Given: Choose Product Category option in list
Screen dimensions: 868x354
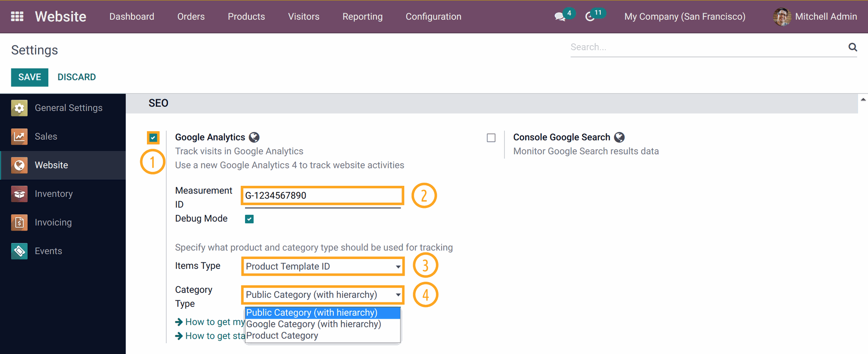Looking at the screenshot, I should (x=323, y=335).
